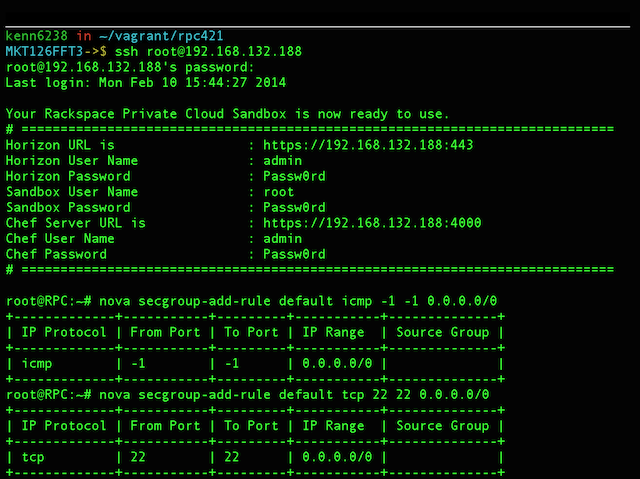
Task: Click the Horizon Password label
Action: [68, 176]
